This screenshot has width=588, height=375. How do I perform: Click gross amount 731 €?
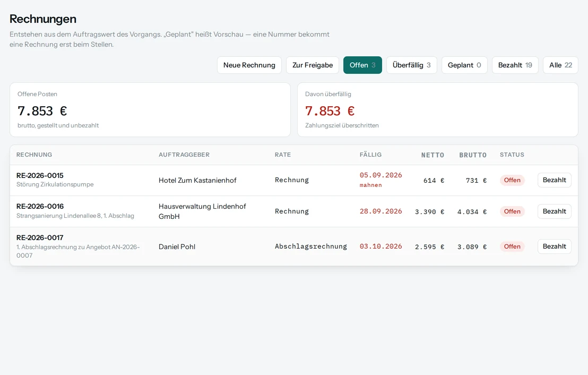[x=476, y=181]
